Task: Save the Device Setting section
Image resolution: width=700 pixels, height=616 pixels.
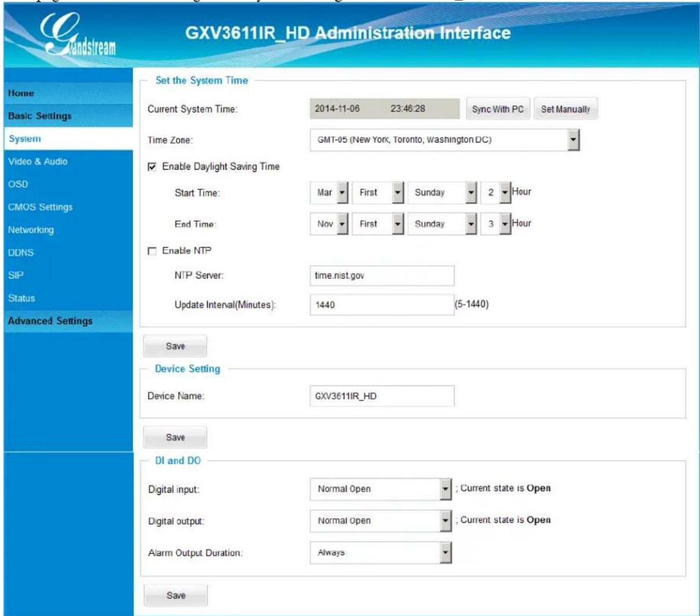Action: tap(175, 437)
